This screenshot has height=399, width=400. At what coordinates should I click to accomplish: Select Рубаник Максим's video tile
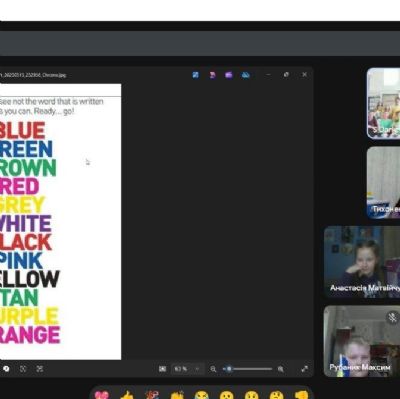[x=362, y=341]
